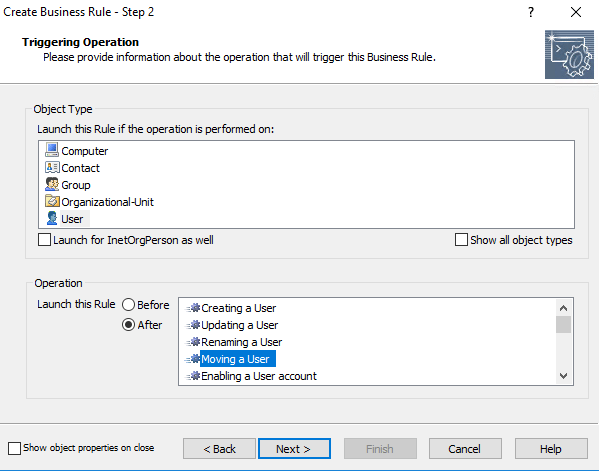
Task: Select the Contact card icon
Action: click(x=52, y=167)
